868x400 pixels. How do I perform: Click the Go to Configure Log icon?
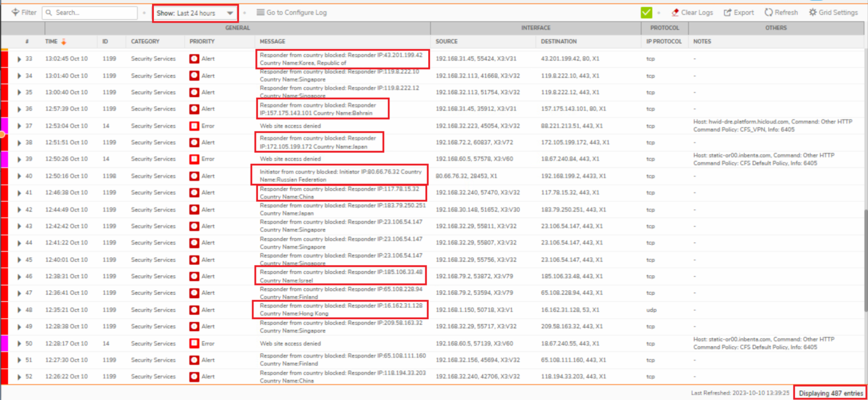click(x=260, y=12)
